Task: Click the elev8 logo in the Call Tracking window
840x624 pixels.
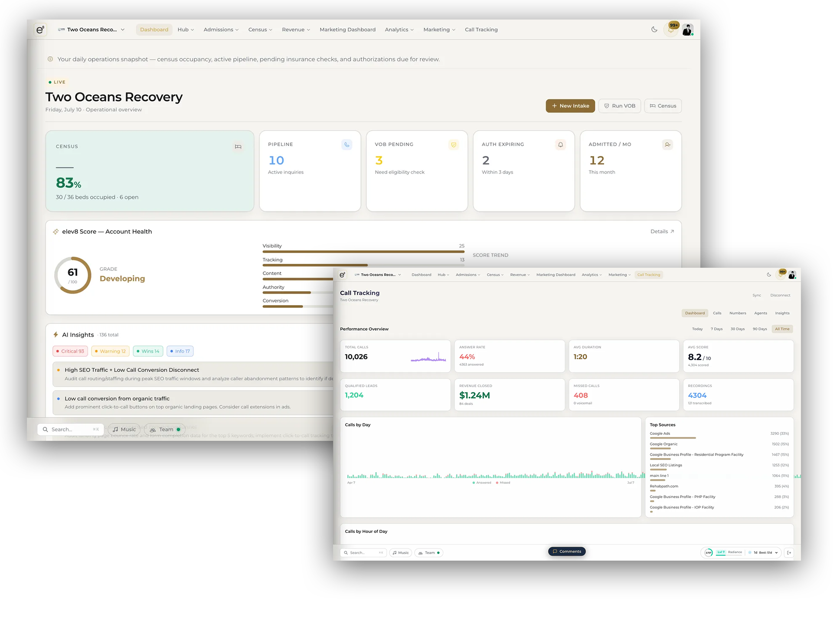Action: pos(343,275)
